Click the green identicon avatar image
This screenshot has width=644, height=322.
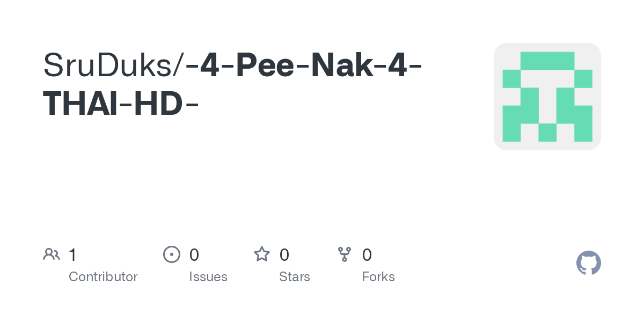click(547, 97)
